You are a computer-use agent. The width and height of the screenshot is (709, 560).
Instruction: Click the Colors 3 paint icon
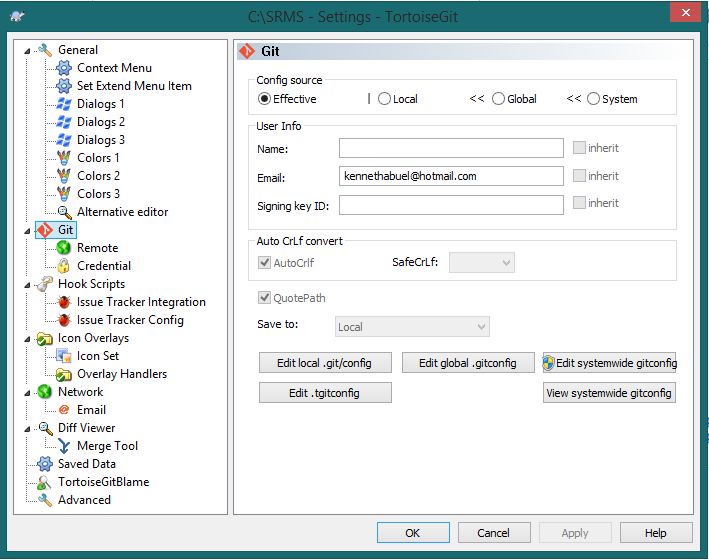point(64,194)
